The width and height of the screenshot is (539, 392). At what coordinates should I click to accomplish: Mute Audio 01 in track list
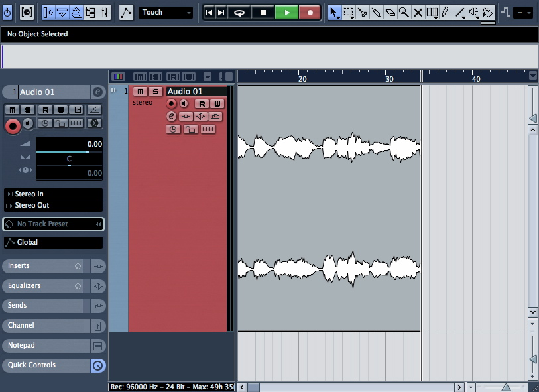click(141, 92)
